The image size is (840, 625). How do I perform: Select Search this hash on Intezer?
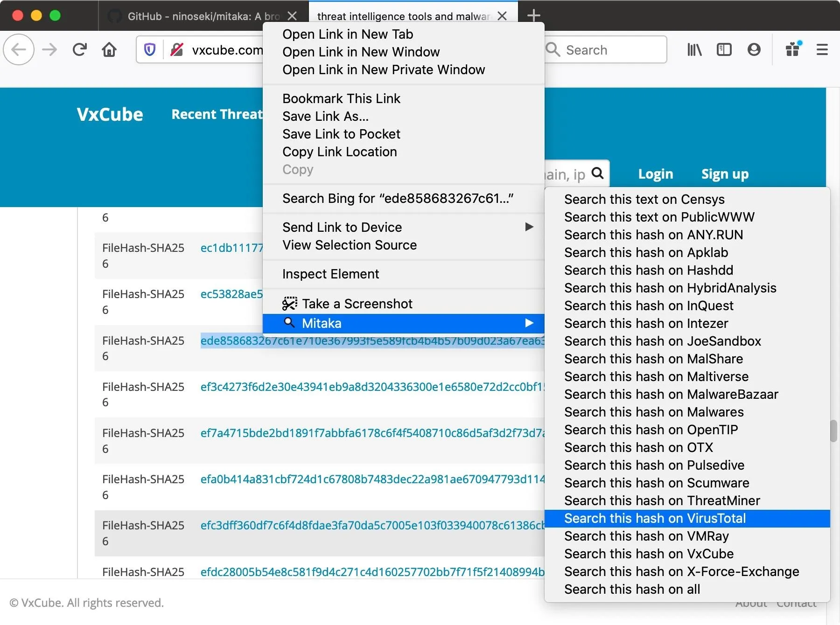coord(646,323)
